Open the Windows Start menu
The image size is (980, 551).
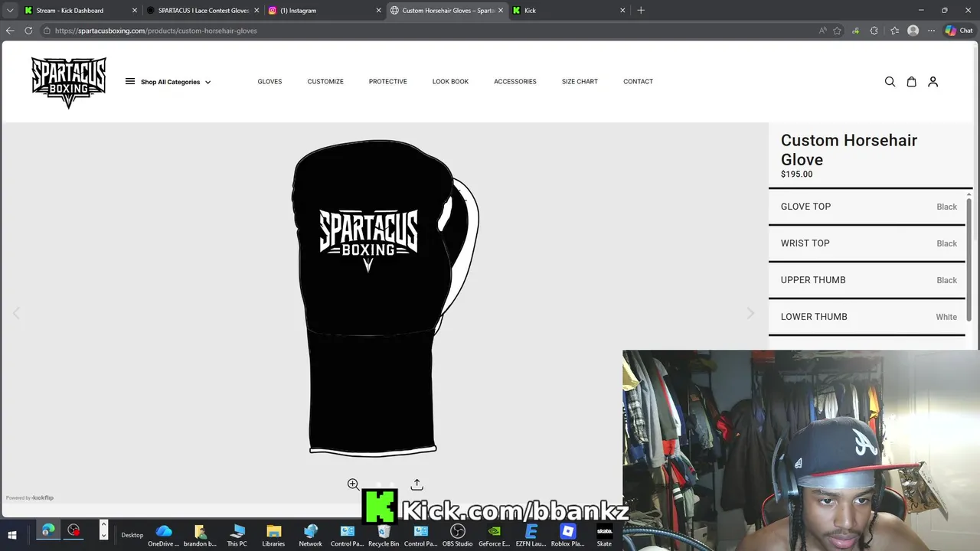pyautogui.click(x=12, y=535)
